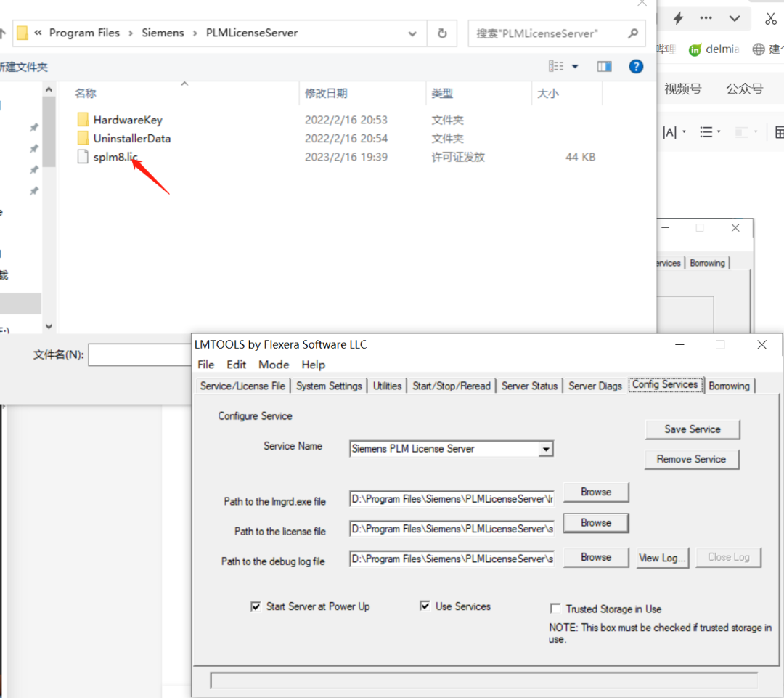Click the debug log path field
Image resolution: width=784 pixels, height=698 pixels.
[452, 559]
